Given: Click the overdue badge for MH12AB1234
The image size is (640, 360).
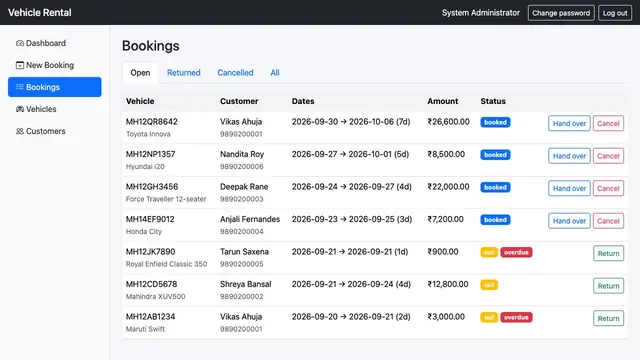Looking at the screenshot, I should point(516,317).
